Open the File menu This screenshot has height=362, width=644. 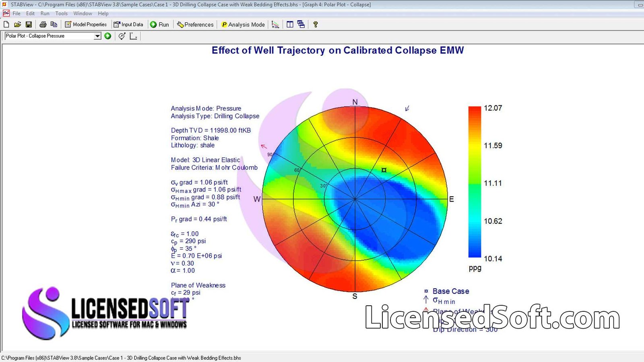coord(17,13)
